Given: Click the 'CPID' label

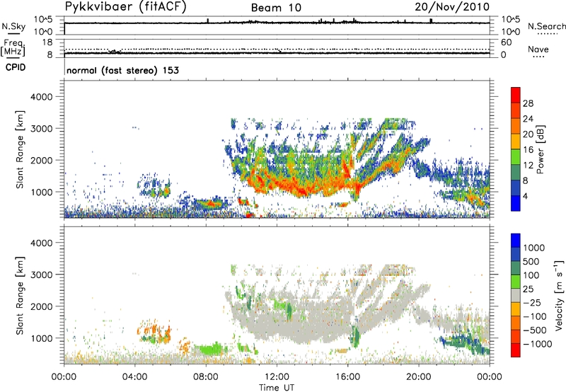Looking at the screenshot, I should pyautogui.click(x=16, y=67).
